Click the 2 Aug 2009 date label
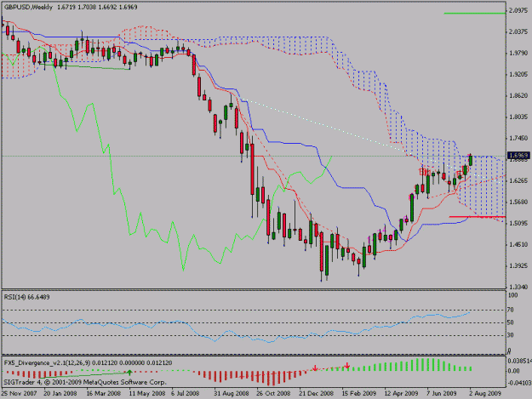The height and width of the screenshot is (399, 532). 485,394
